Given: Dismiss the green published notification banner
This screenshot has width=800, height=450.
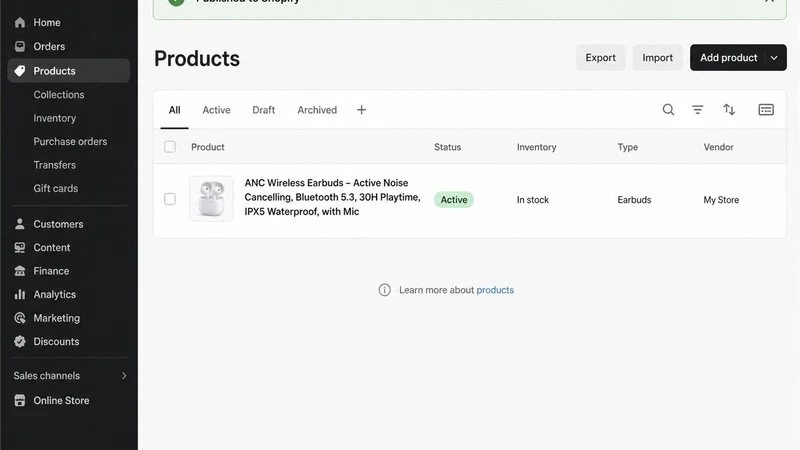Looking at the screenshot, I should click(769, 1).
